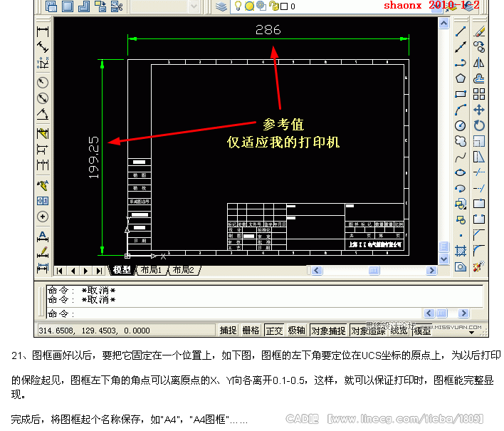This screenshot has width=504, height=431.
Task: Go to the previous layout tab
Action: [73, 271]
